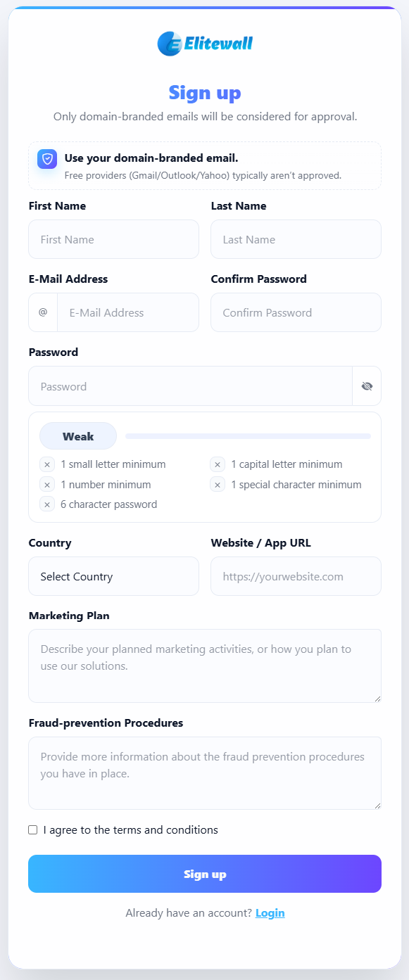Click the password strength progress bar
The image size is (409, 980).
point(248,435)
